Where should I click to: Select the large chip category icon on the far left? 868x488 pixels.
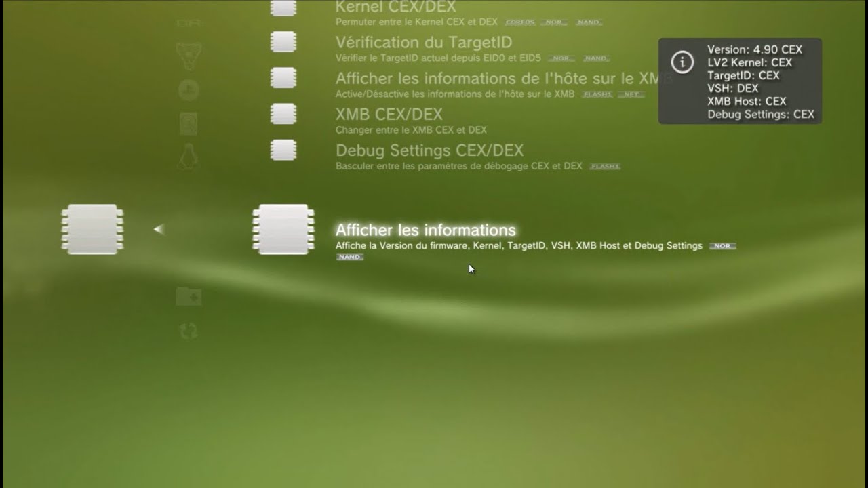(x=92, y=230)
